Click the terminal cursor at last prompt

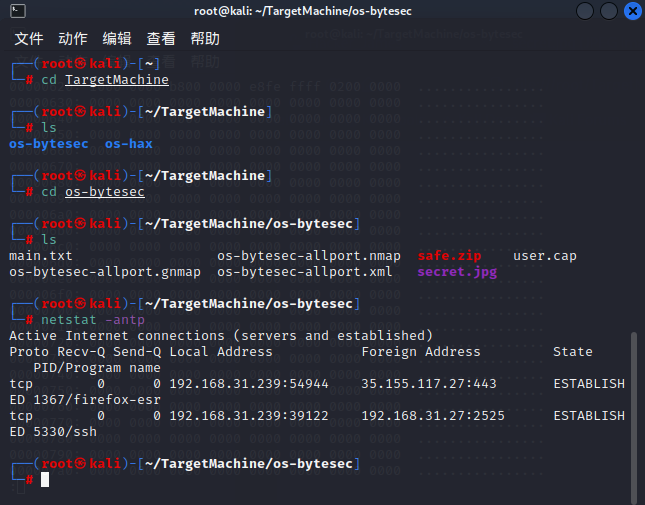(x=45, y=480)
